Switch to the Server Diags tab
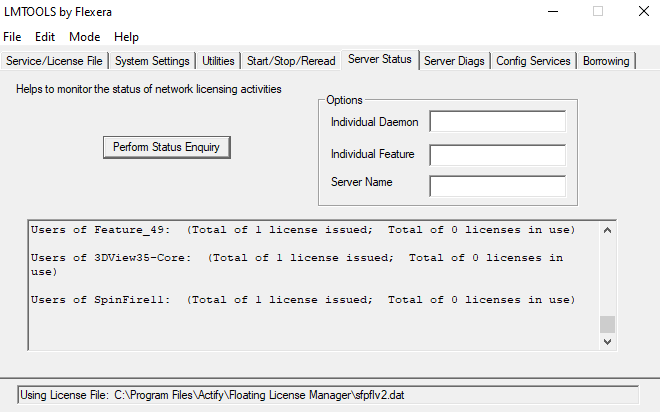The height and width of the screenshot is (412, 660). point(454,61)
